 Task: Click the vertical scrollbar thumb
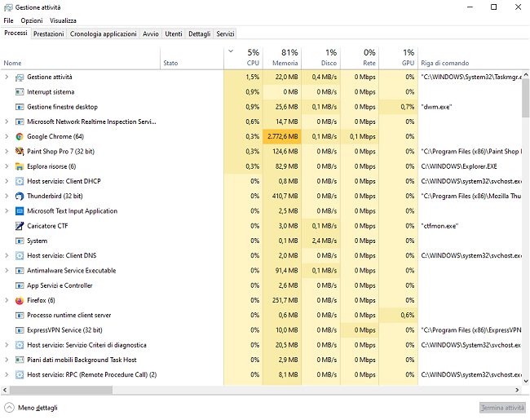[526, 98]
